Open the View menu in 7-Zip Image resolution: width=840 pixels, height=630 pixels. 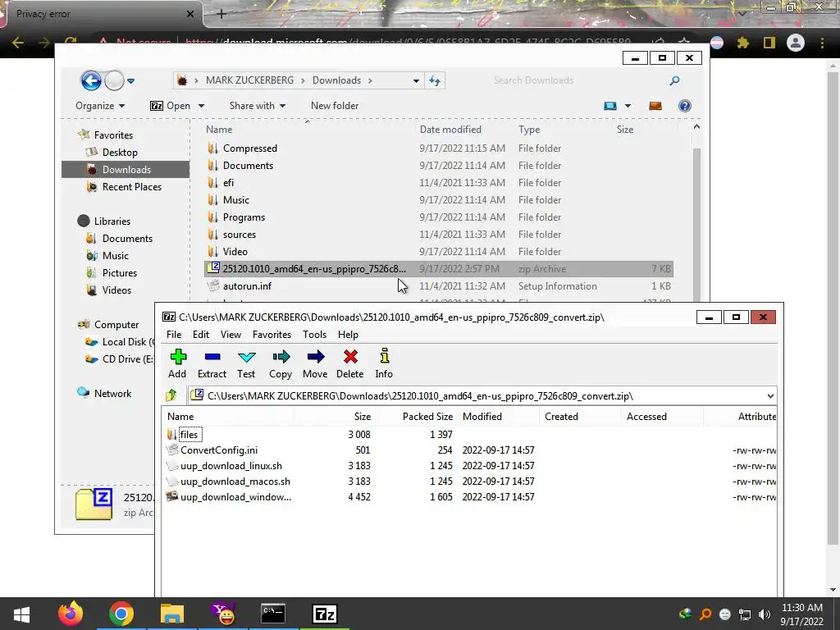pos(231,335)
